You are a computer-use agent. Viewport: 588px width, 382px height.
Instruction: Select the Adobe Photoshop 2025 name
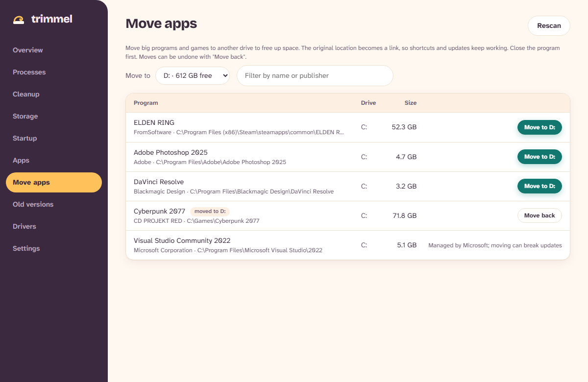click(171, 152)
